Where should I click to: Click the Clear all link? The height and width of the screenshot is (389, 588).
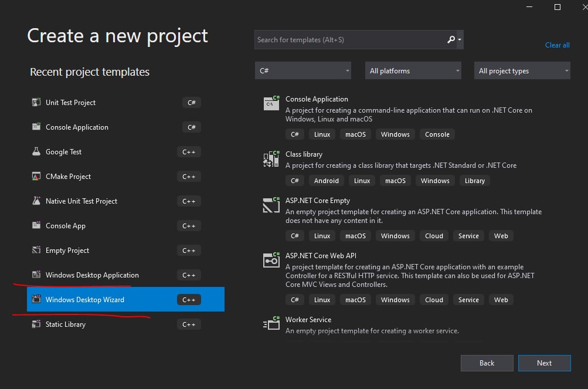coord(558,45)
